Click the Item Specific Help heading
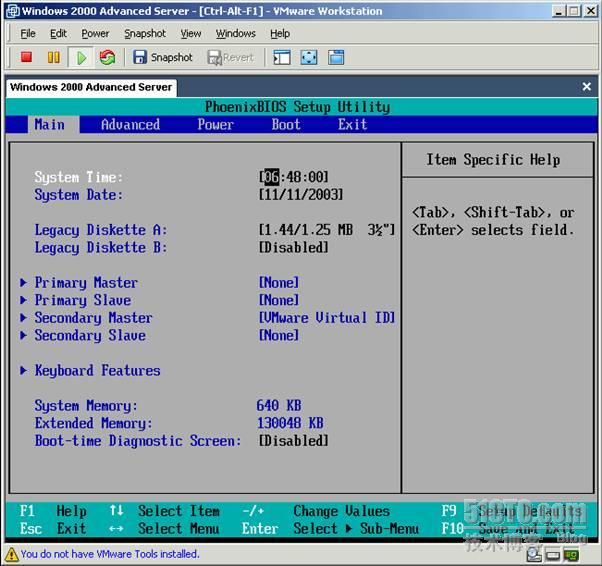The image size is (602, 566). click(x=493, y=159)
